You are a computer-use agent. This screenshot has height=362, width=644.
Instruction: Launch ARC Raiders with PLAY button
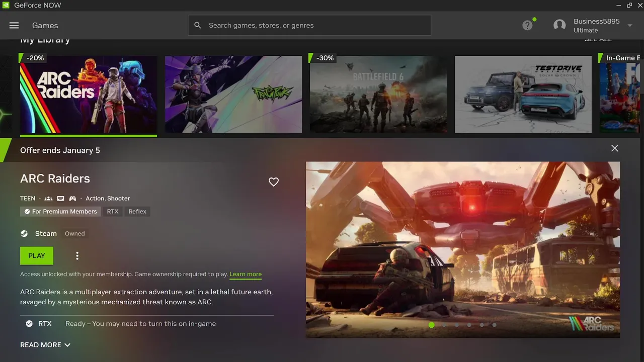pos(37,256)
